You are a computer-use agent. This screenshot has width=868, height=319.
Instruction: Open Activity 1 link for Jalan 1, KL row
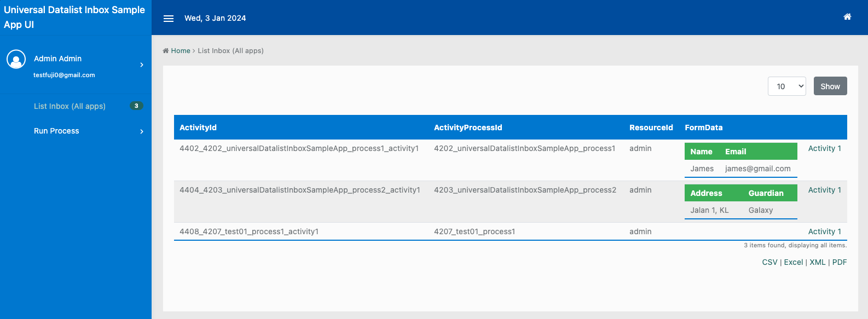coord(824,190)
